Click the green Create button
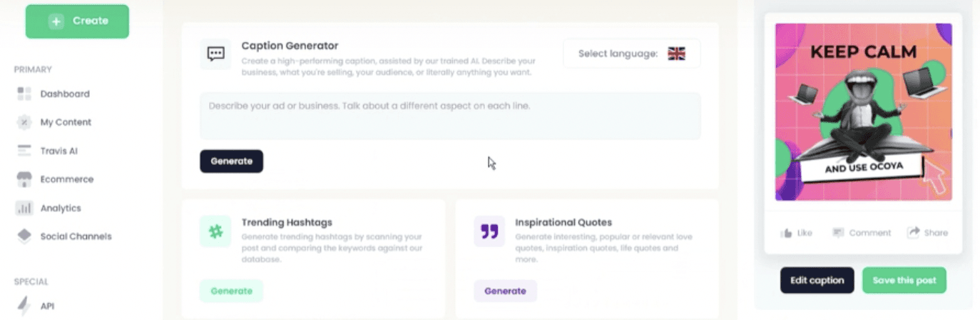Viewport: 980px width, 320px height. coord(77,21)
